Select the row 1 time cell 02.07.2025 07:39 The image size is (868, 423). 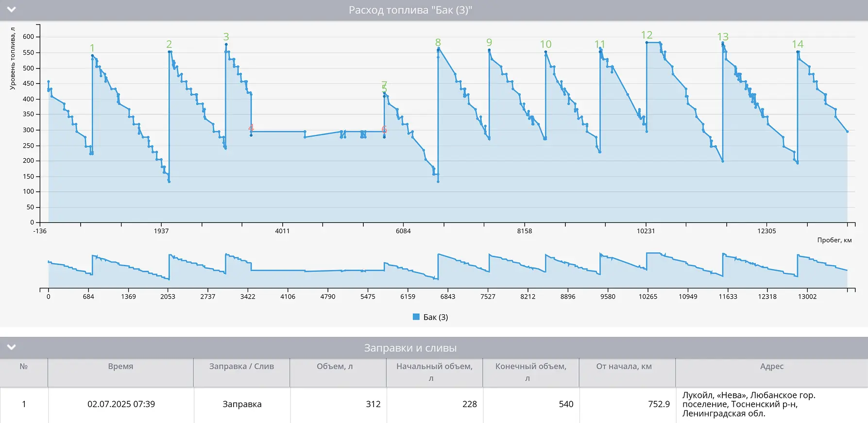click(121, 404)
